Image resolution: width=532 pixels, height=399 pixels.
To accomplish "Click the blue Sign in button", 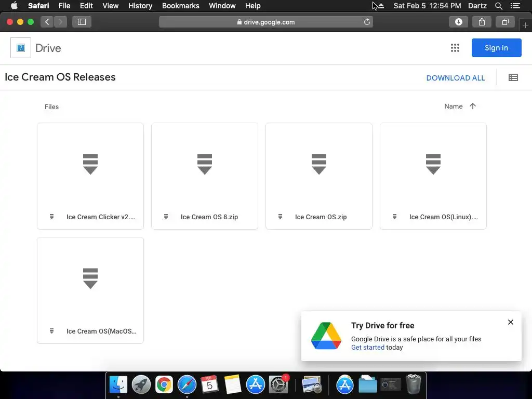I will click(x=496, y=48).
